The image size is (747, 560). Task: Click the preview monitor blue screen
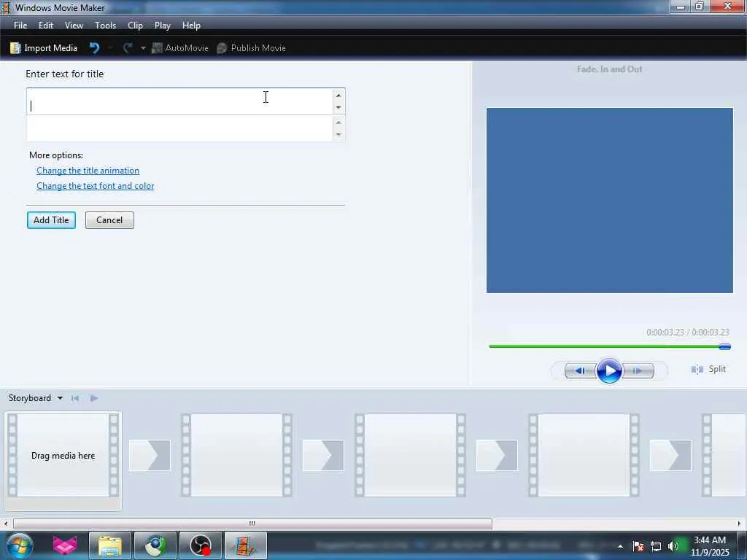[610, 201]
